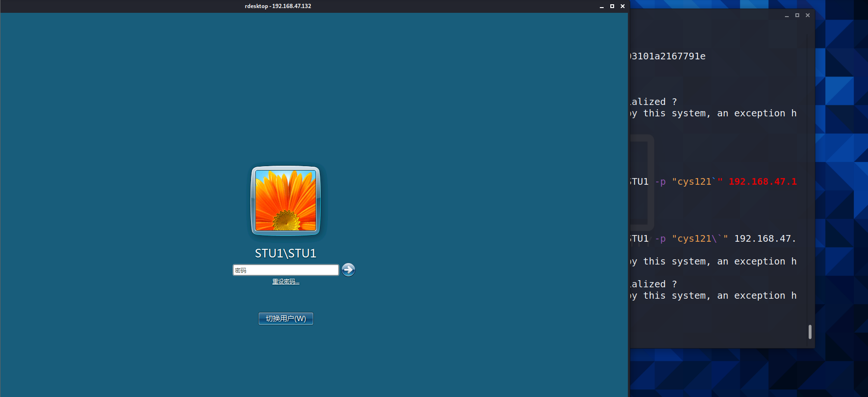868x397 pixels.
Task: Maximize the rdesktop window
Action: click(612, 6)
